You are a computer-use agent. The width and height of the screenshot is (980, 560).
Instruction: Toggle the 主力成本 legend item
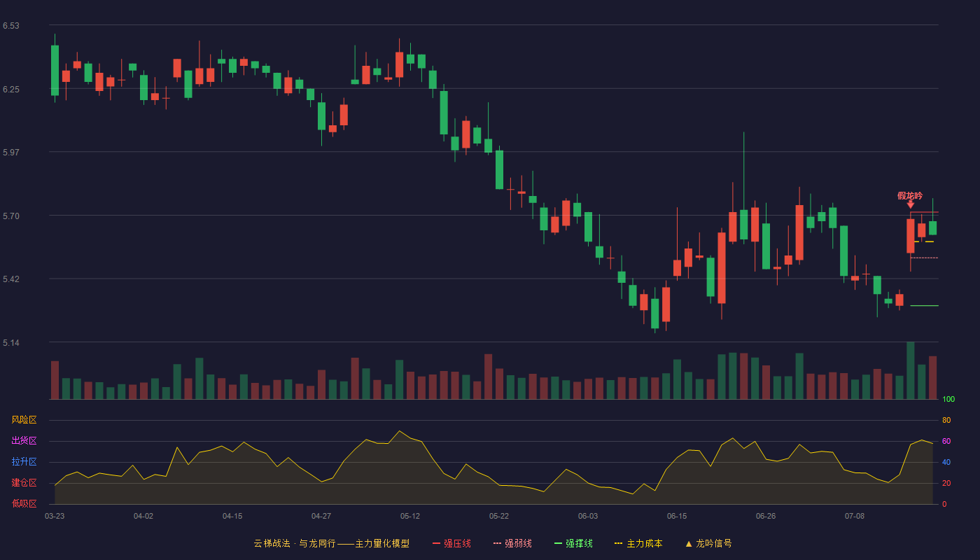pyautogui.click(x=638, y=543)
